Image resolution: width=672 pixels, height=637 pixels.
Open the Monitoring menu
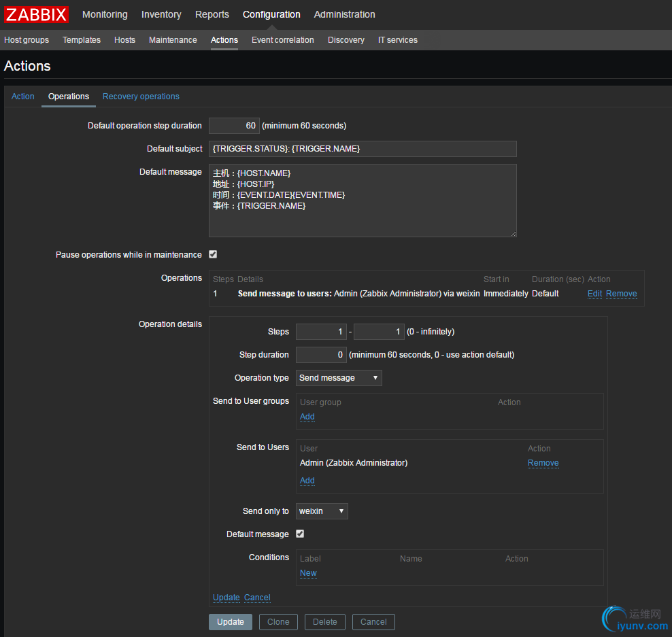click(105, 14)
